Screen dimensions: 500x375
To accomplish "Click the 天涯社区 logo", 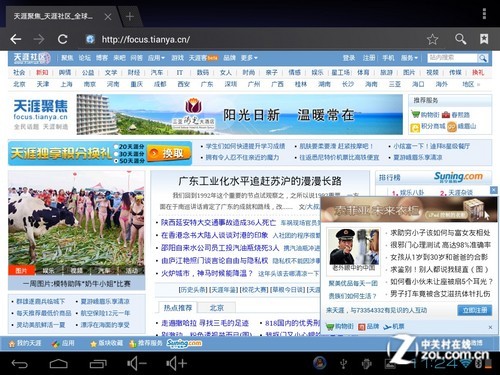I will pyautogui.click(x=32, y=58).
